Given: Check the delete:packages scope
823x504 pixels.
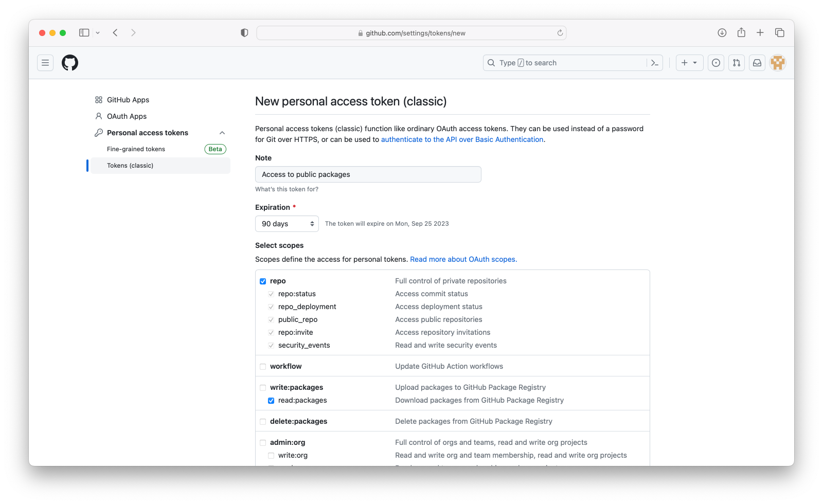Looking at the screenshot, I should pyautogui.click(x=263, y=422).
